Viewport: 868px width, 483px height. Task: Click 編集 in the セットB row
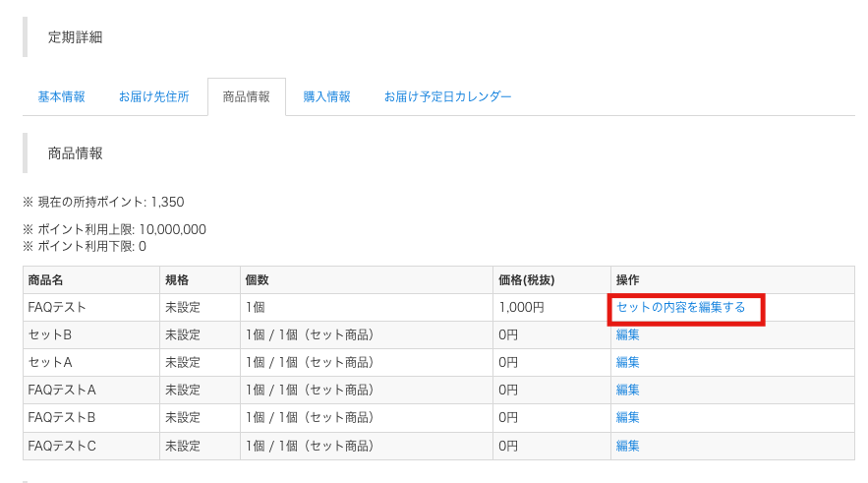tap(628, 334)
